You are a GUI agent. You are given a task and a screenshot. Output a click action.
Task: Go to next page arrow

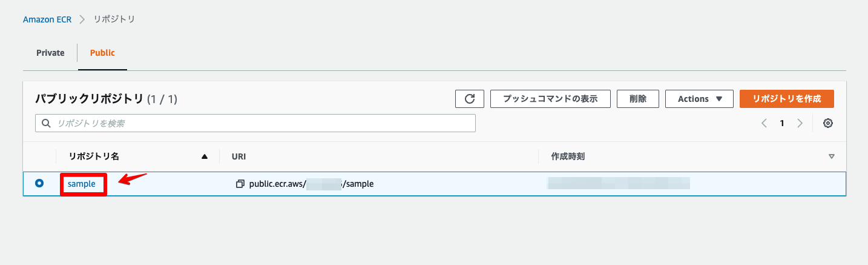[x=800, y=123]
